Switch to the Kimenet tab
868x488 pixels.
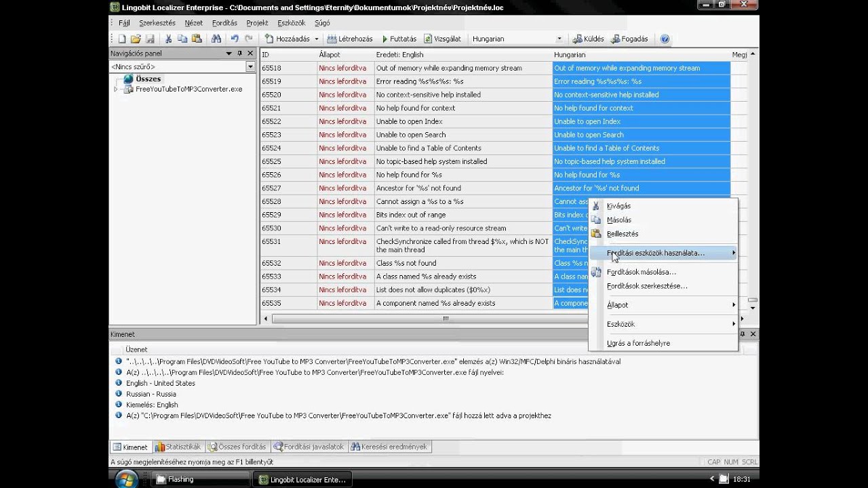130,447
